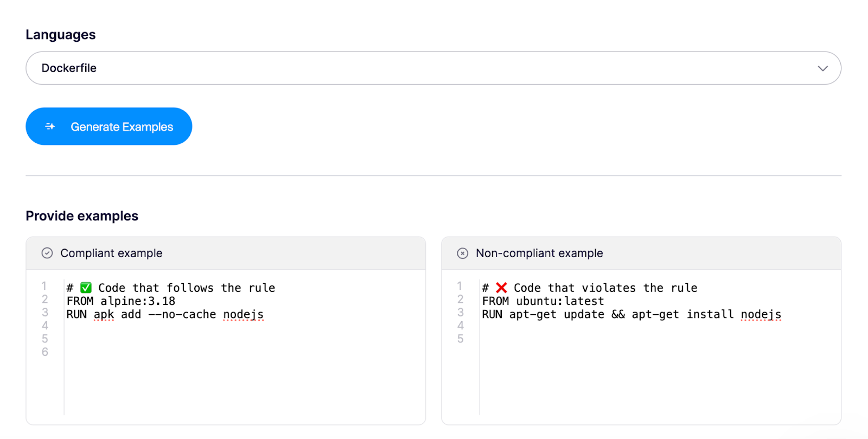Click the Compliant example header label
This screenshot has width=868, height=439.
[111, 253]
